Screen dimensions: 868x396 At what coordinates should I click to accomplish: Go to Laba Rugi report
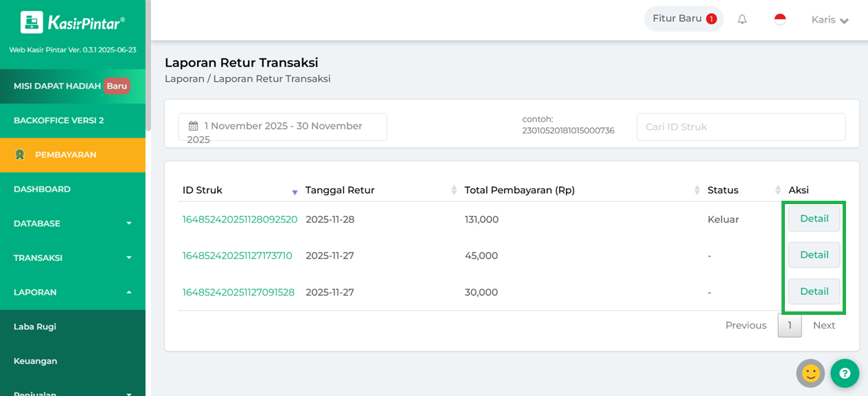pyautogui.click(x=35, y=327)
